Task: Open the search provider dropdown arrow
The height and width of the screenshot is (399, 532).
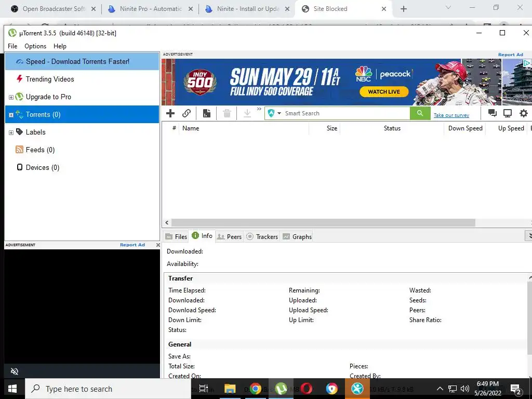Action: click(x=279, y=113)
